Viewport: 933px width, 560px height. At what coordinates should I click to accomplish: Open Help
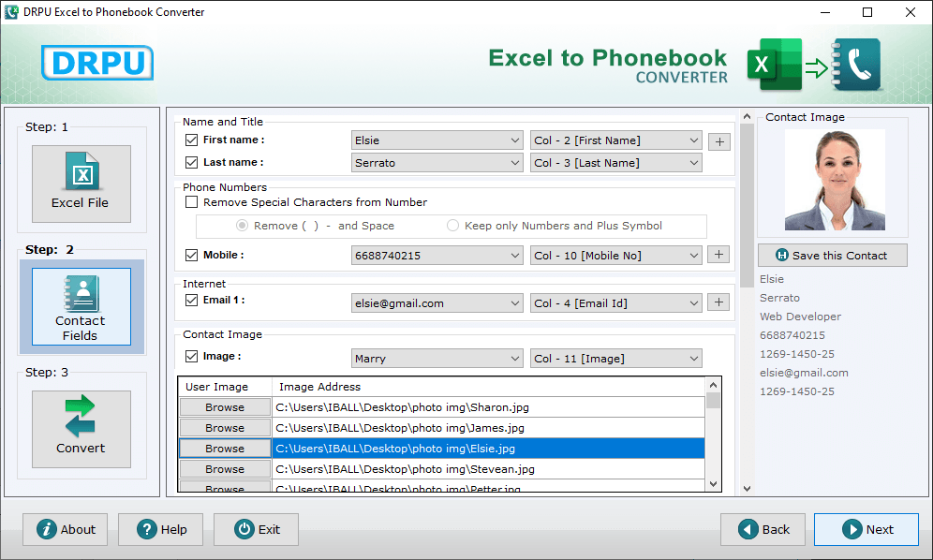161,530
